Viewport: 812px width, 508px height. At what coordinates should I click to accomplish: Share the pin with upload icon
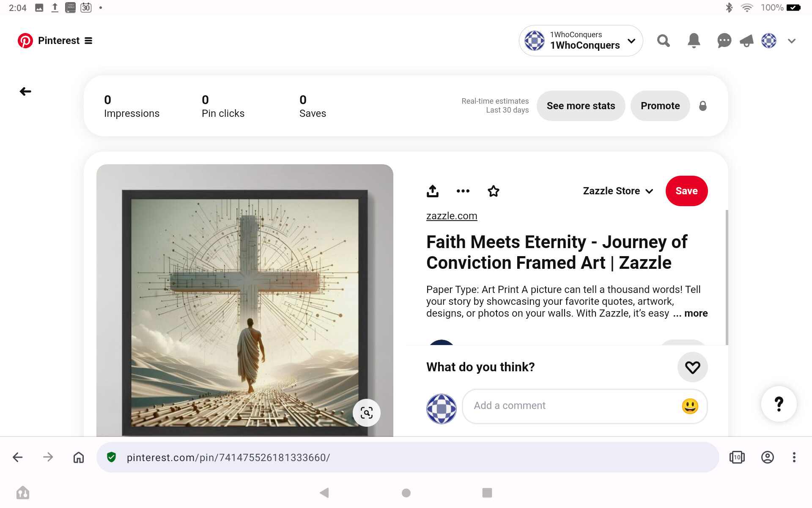(432, 191)
